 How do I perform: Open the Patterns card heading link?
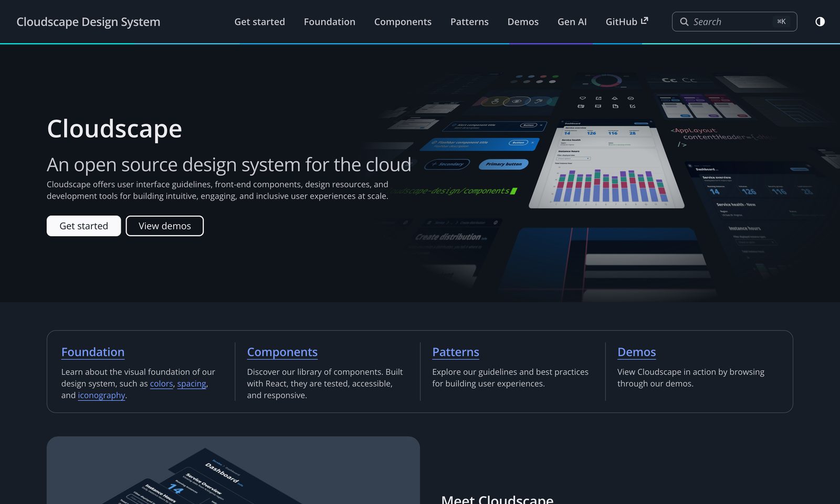[455, 352]
